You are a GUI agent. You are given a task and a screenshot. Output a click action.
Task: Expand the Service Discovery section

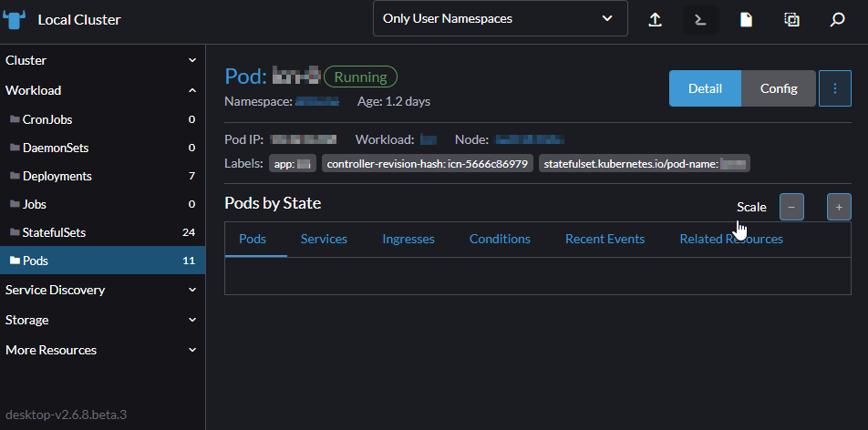[102, 290]
